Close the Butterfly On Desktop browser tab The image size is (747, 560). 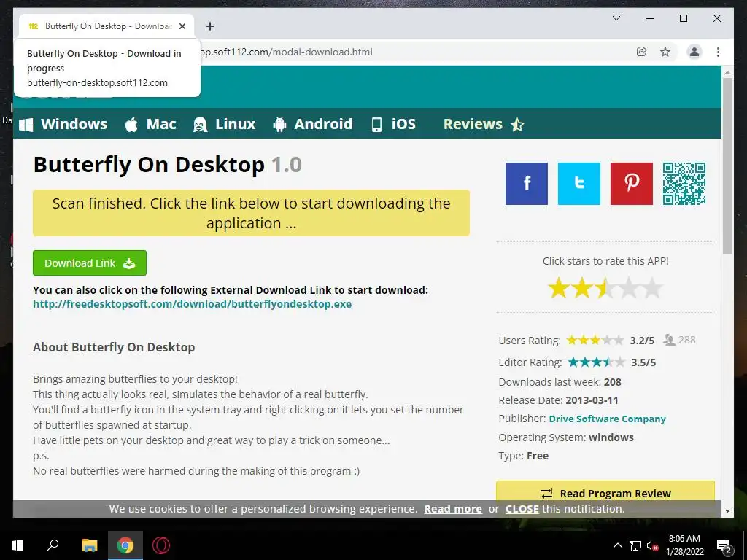click(x=182, y=26)
